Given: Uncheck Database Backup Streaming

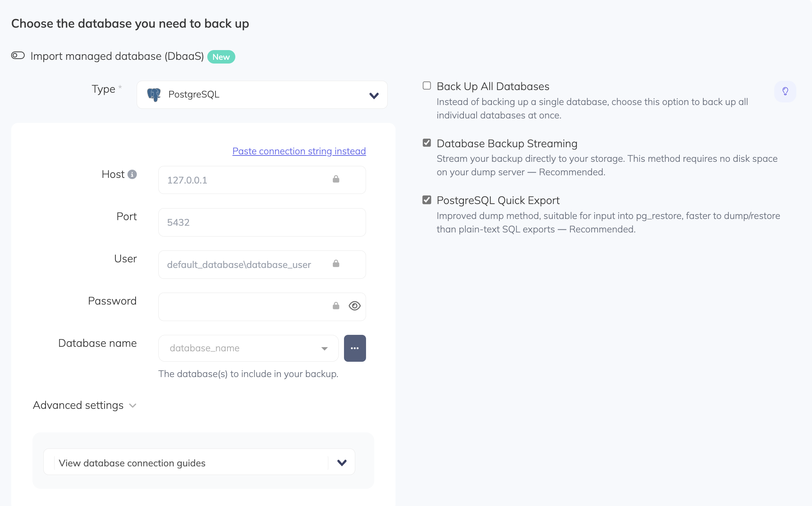Looking at the screenshot, I should (427, 143).
